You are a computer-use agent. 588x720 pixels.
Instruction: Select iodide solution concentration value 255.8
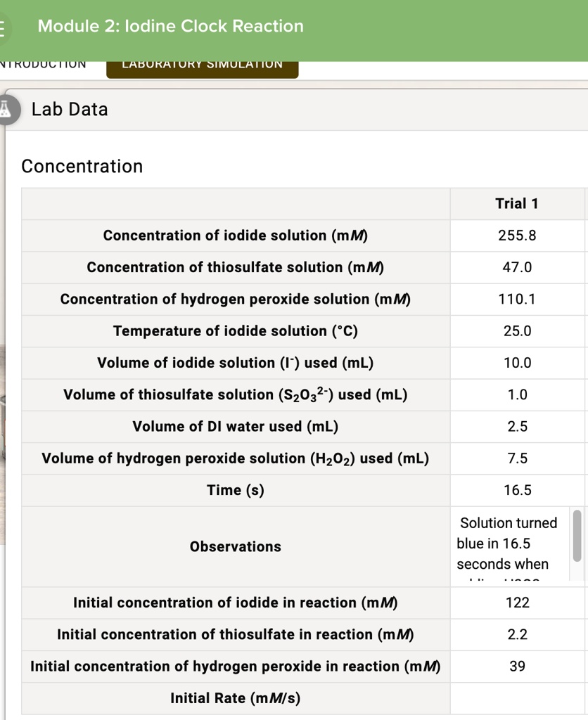(517, 236)
